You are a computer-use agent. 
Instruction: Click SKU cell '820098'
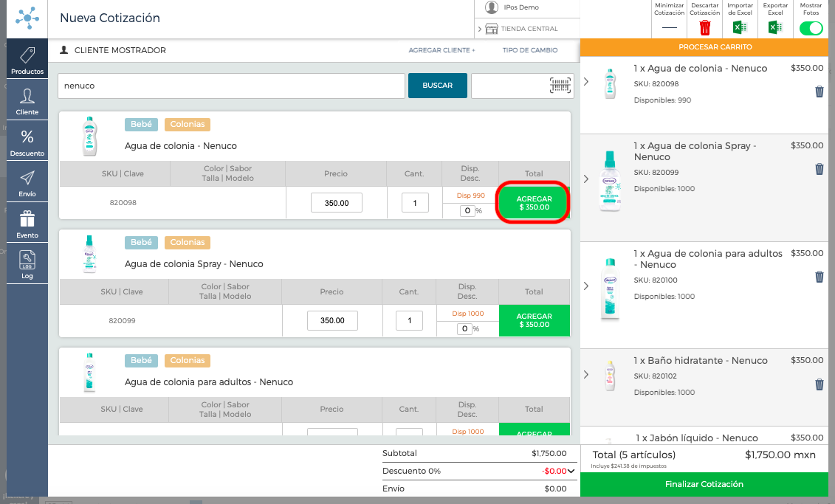coord(123,203)
